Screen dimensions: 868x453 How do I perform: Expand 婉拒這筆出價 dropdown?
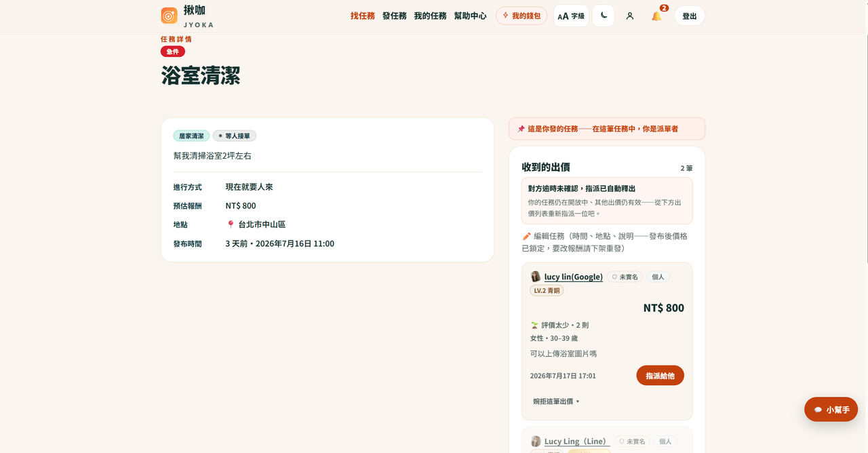[557, 401]
